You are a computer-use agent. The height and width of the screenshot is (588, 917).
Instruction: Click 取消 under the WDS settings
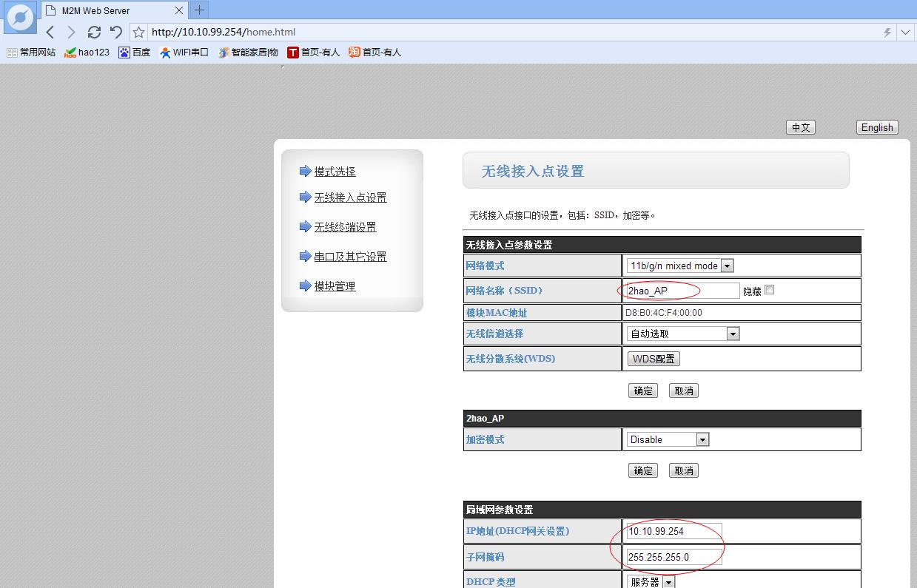pyautogui.click(x=684, y=391)
